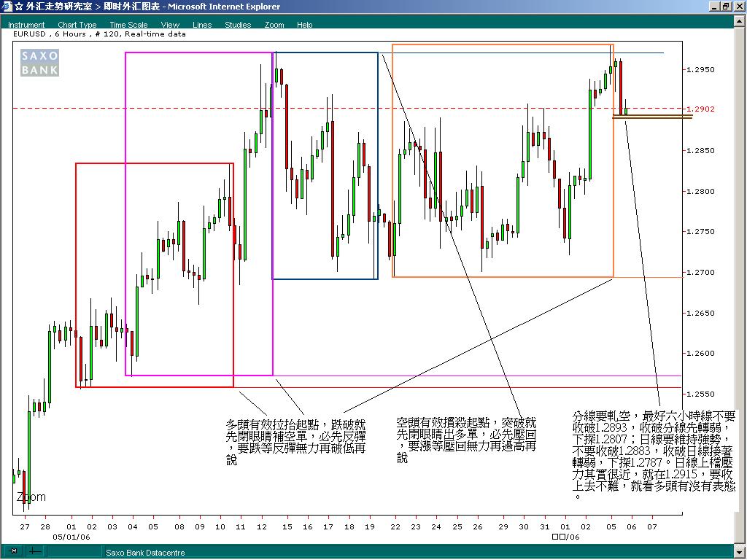
Task: Minimize the Internet Explorer window
Action: tap(714, 7)
